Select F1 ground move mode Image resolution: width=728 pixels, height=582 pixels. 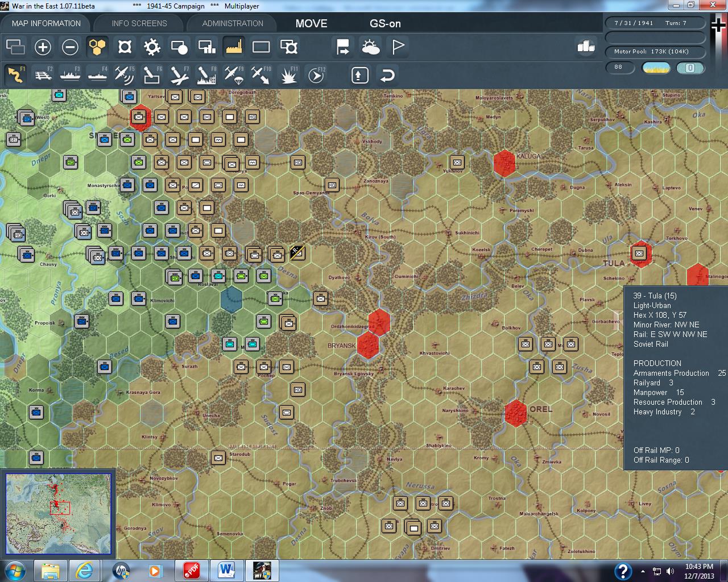[x=15, y=74]
